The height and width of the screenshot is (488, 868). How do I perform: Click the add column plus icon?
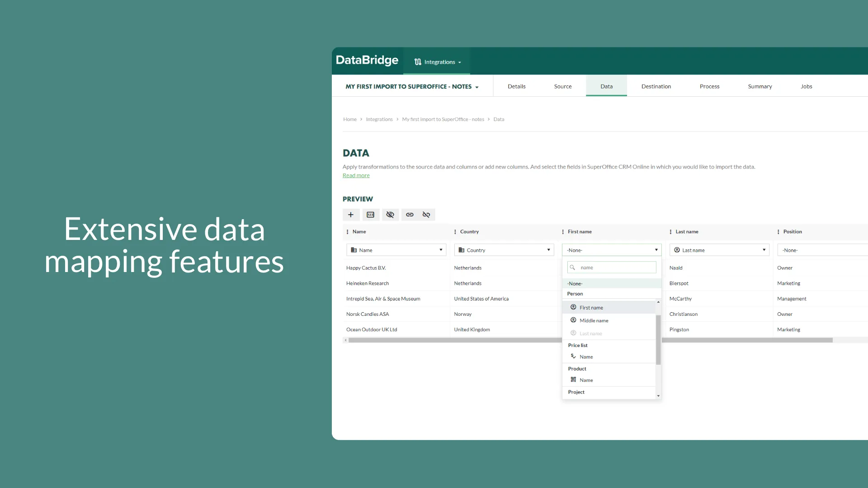pos(351,215)
